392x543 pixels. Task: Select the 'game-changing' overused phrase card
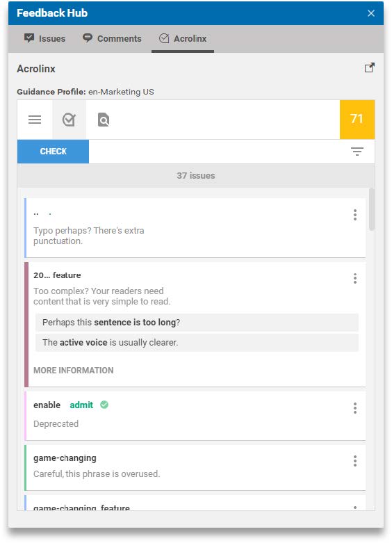click(195, 467)
